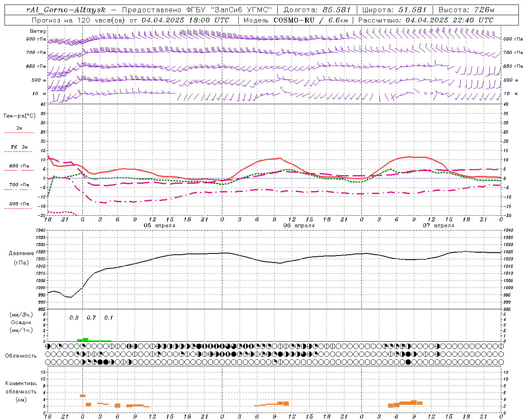525x420 pixels.
Task: Click the 0.7 precipitation amount value
Action: click(91, 318)
